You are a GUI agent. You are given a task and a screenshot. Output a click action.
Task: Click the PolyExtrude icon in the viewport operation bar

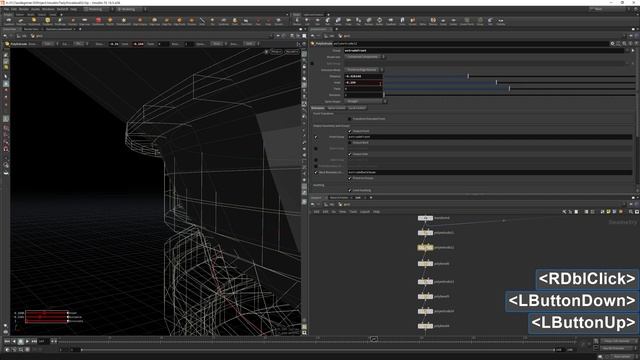pos(7,44)
